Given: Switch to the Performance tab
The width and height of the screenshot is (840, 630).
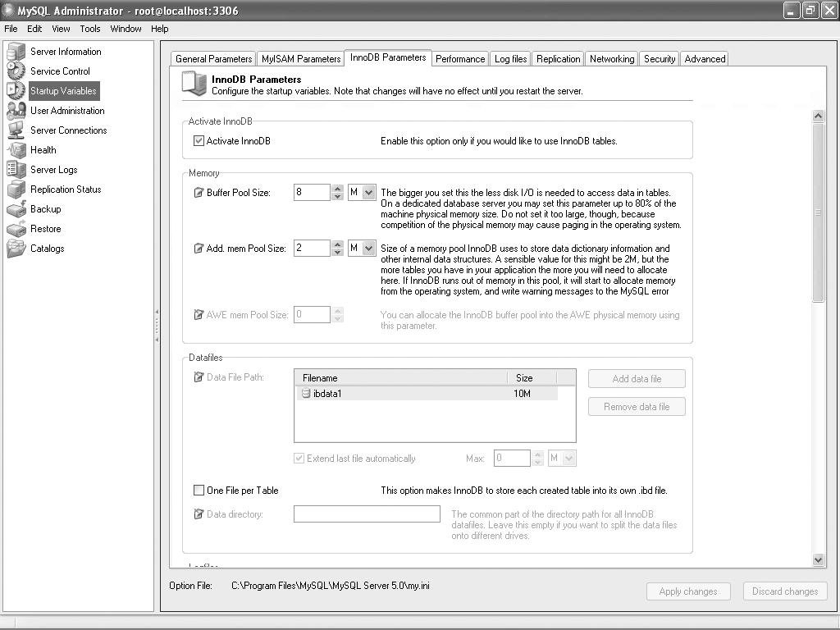Looking at the screenshot, I should (x=460, y=59).
